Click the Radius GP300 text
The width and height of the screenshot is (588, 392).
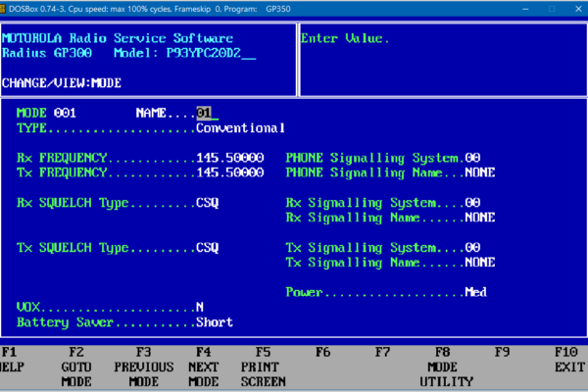(46, 53)
